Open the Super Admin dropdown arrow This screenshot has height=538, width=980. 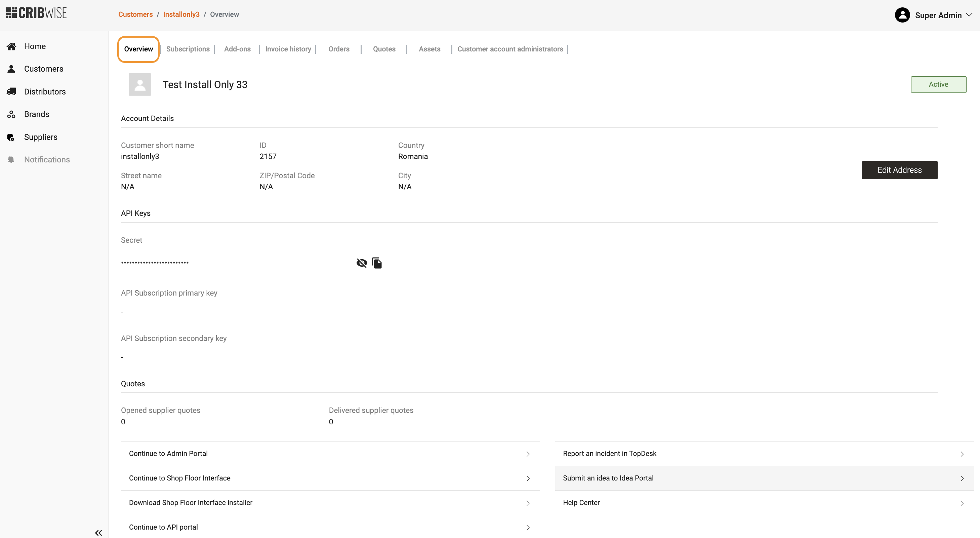point(969,15)
